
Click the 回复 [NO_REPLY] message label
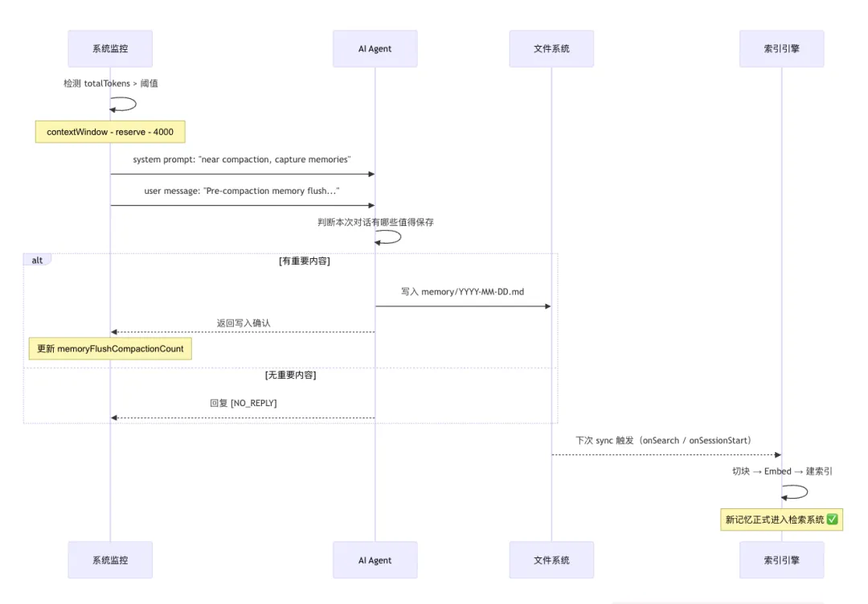tap(243, 403)
